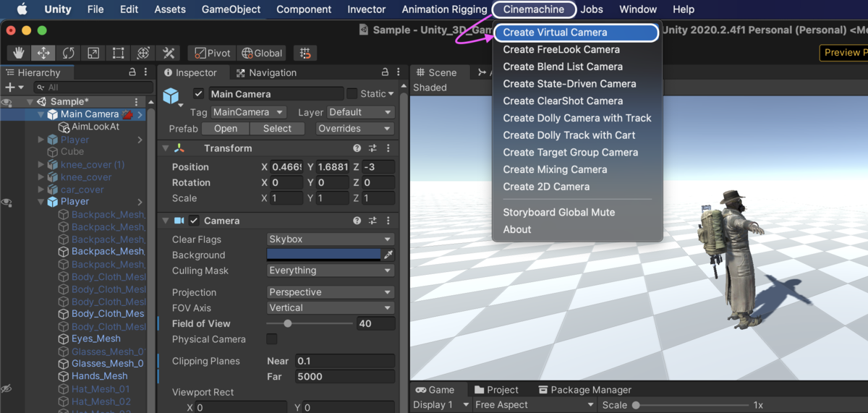Open the prefab Overrides dropdown
Image resolution: width=868 pixels, height=413 pixels.
[355, 128]
